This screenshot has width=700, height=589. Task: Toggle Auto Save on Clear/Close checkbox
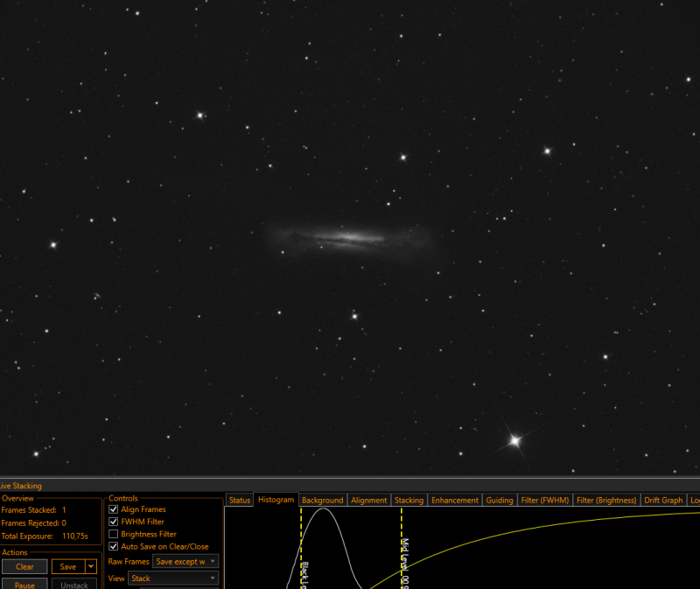(x=114, y=547)
